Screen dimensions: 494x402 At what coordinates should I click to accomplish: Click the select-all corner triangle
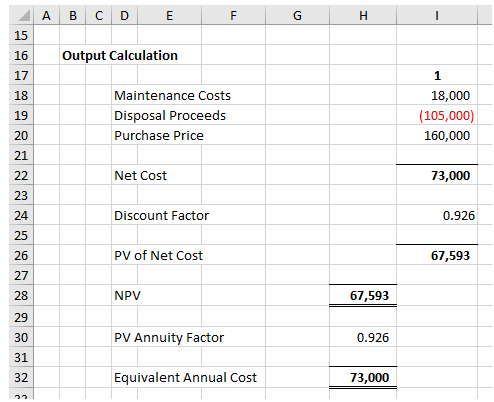click(x=23, y=16)
